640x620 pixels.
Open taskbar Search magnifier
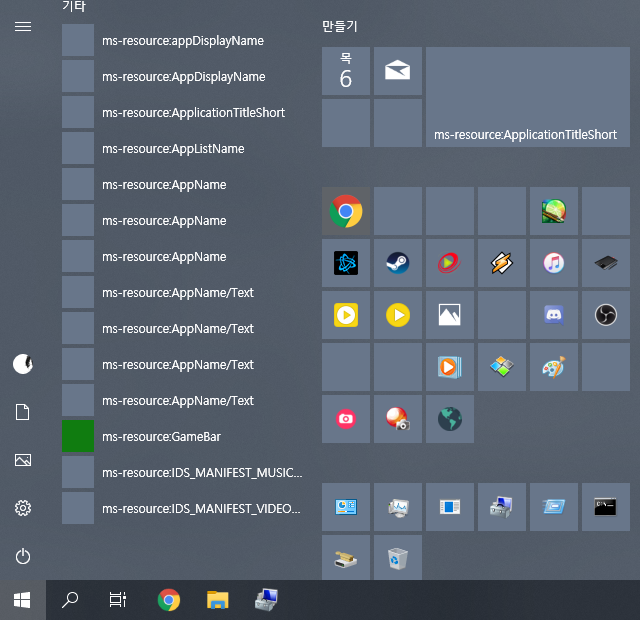[x=70, y=600]
